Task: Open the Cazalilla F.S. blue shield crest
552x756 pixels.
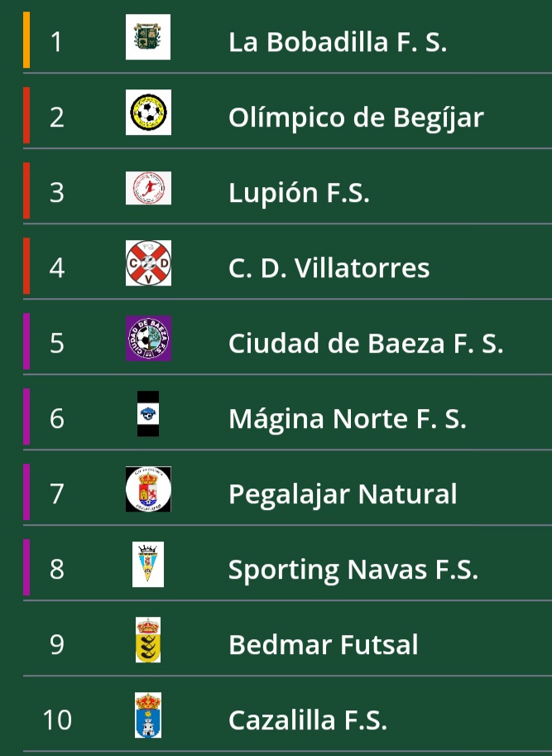Action: (x=148, y=715)
